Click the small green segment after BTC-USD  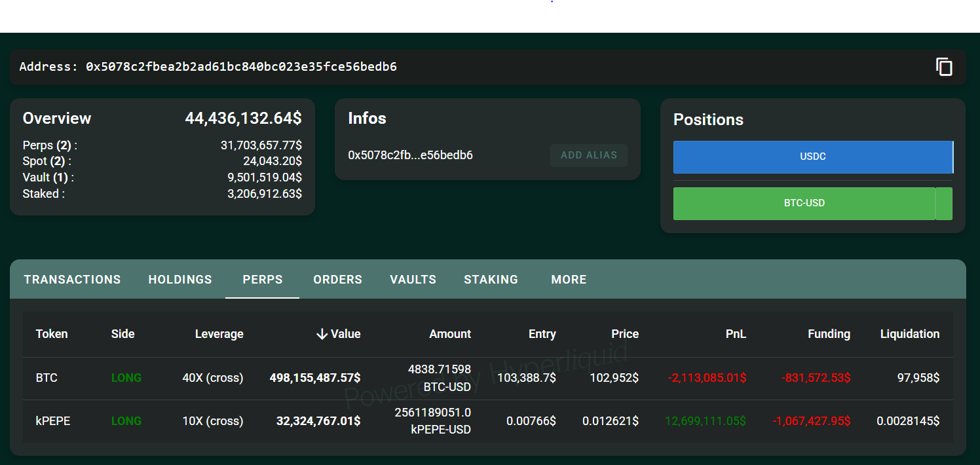point(944,203)
